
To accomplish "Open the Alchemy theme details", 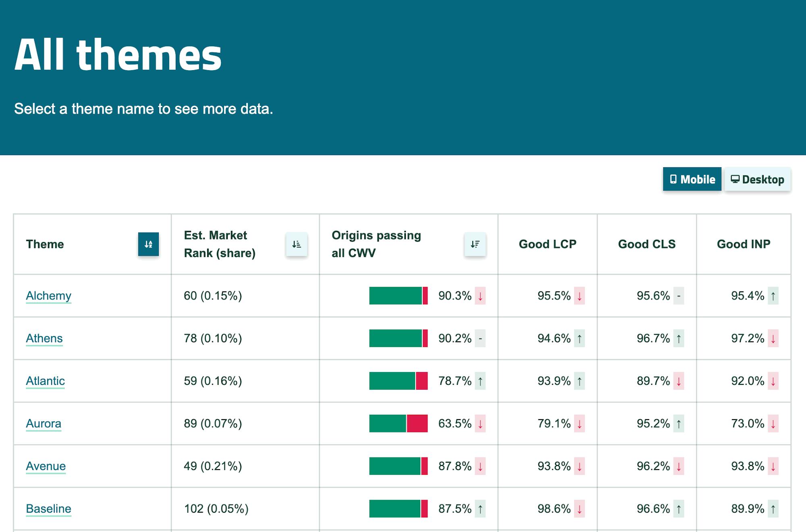I will tap(48, 296).
